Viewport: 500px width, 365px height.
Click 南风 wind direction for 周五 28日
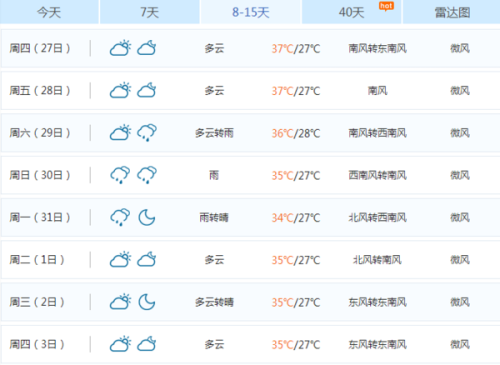click(378, 91)
